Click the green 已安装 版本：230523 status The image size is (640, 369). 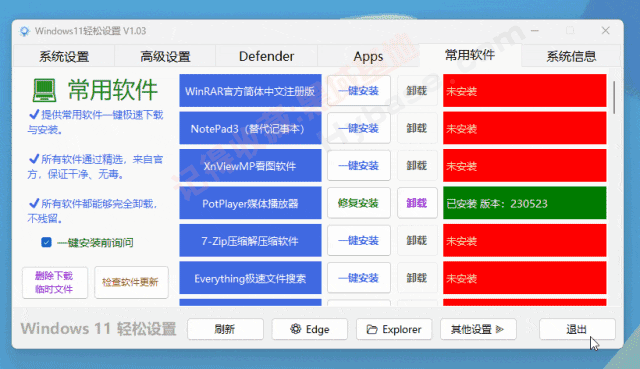pyautogui.click(x=524, y=203)
